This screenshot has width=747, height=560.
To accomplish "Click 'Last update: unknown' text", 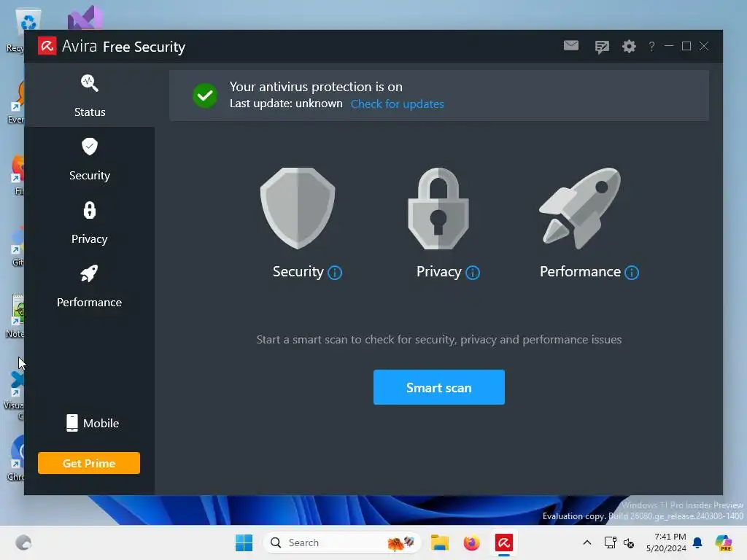I will pos(286,104).
